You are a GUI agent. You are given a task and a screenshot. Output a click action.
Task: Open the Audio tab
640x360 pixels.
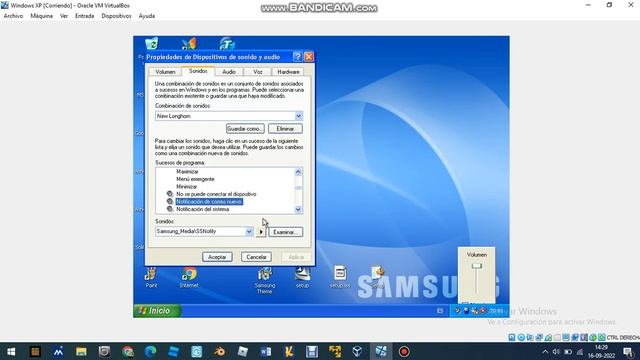pos(229,72)
